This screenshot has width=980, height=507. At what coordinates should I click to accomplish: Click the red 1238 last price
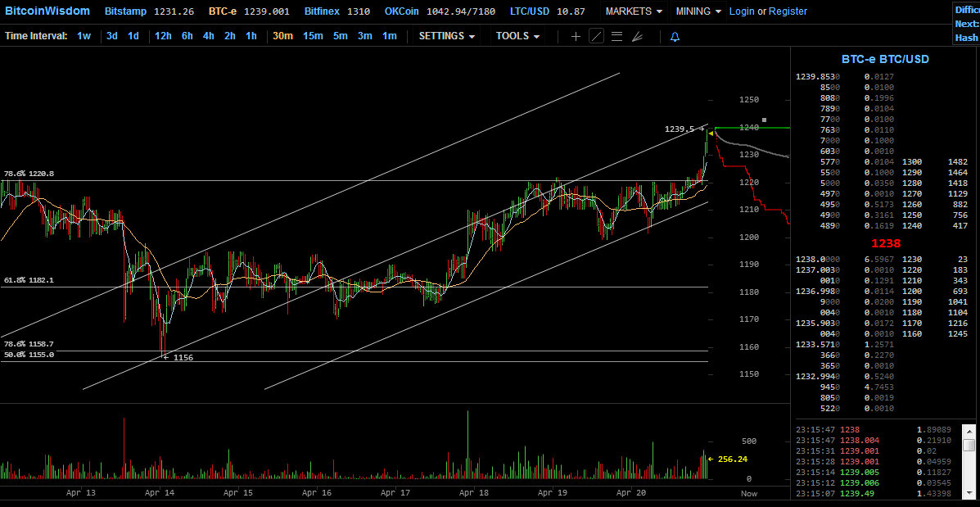tap(885, 242)
